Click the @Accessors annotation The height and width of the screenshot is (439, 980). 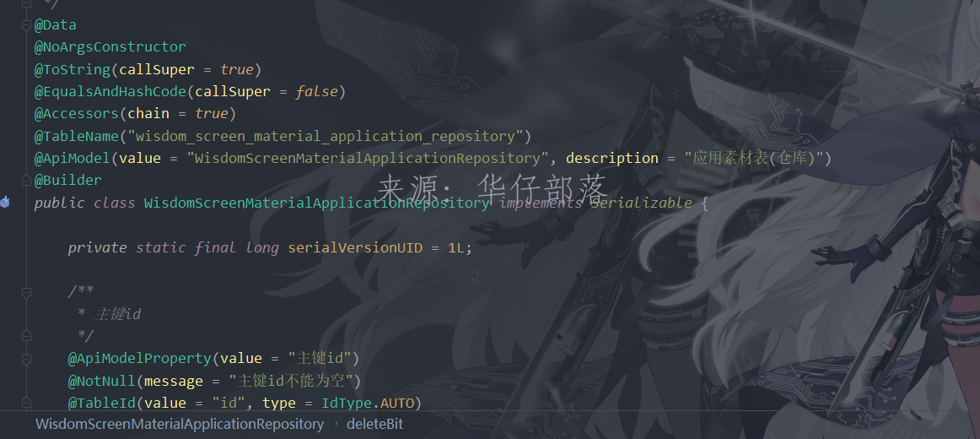click(77, 114)
